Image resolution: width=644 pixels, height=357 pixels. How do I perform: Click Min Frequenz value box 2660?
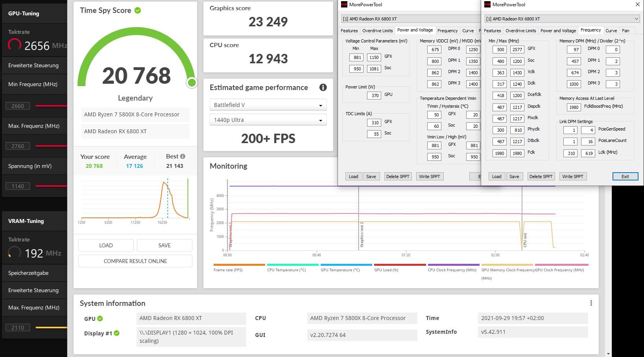(18, 106)
